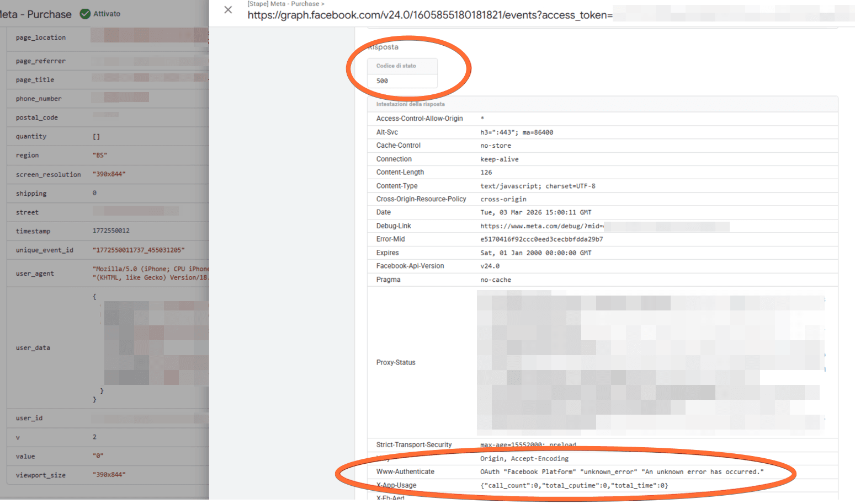Expand the user_data object row

[33, 348]
